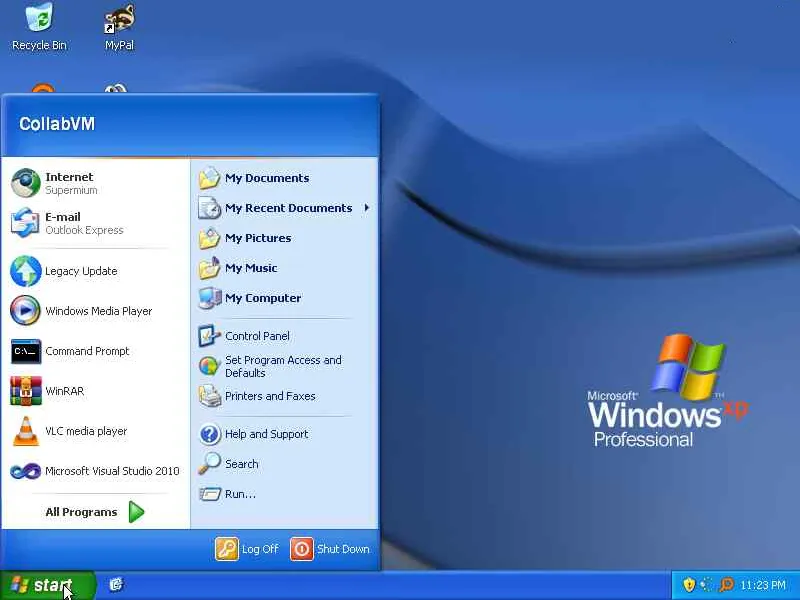Open the Help and Support question icon
Image resolution: width=800 pixels, height=600 pixels.
click(x=209, y=434)
